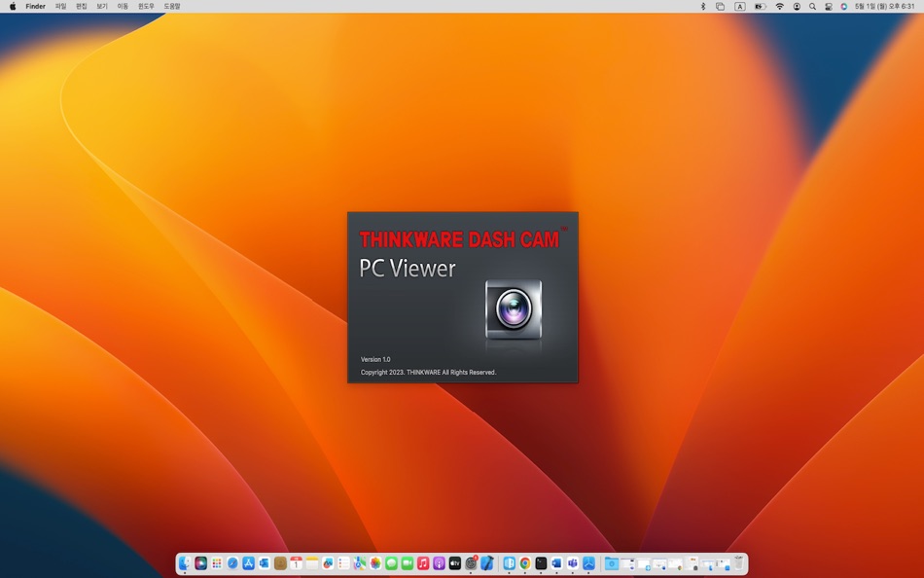
Task: Click the camera lens icon on splash screen
Action: [x=514, y=309]
